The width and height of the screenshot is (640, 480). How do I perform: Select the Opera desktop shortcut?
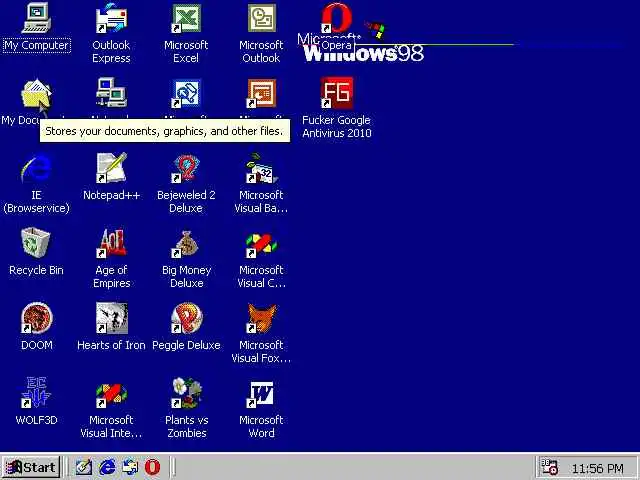(336, 19)
